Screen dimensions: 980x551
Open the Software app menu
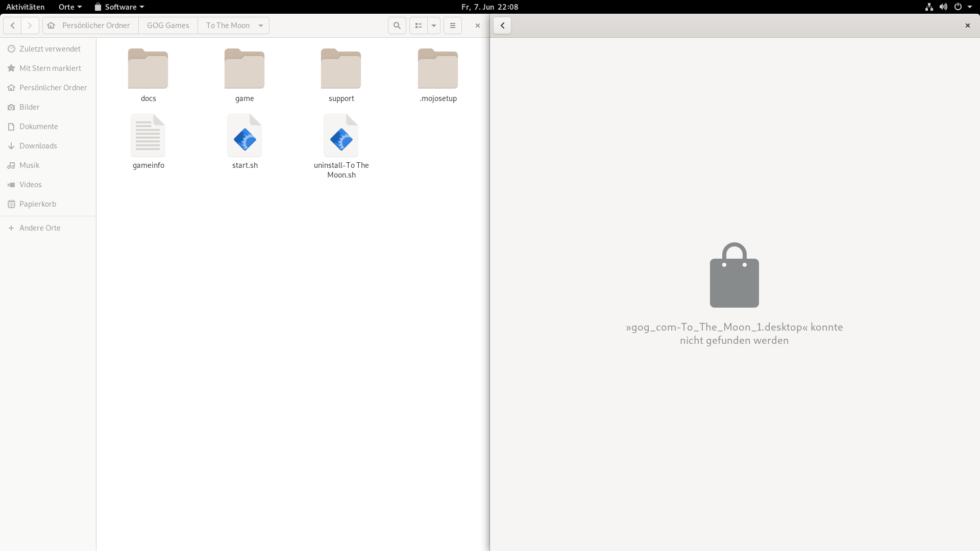[119, 7]
